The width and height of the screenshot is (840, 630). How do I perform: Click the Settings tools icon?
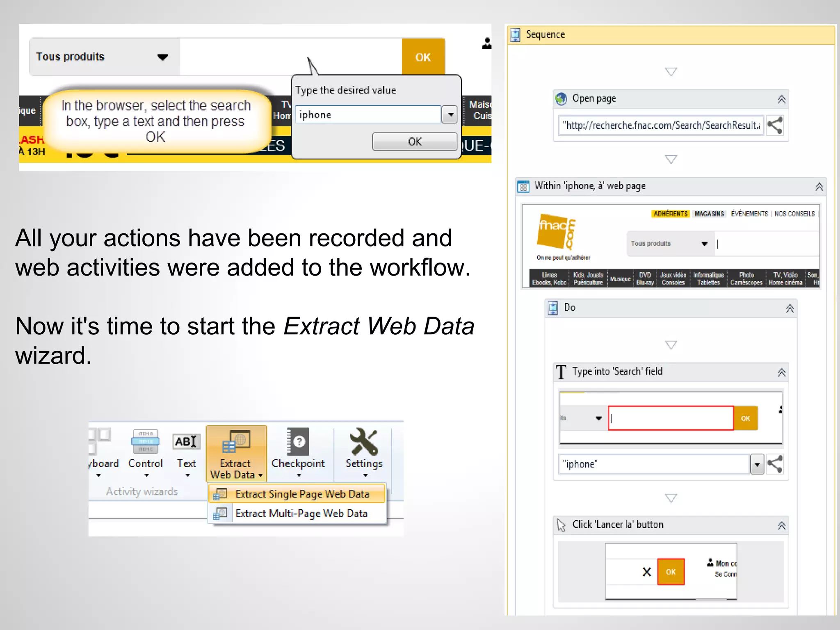364,442
